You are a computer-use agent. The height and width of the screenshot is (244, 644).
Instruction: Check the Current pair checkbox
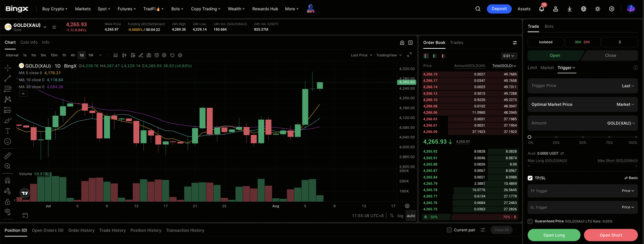coord(449,230)
